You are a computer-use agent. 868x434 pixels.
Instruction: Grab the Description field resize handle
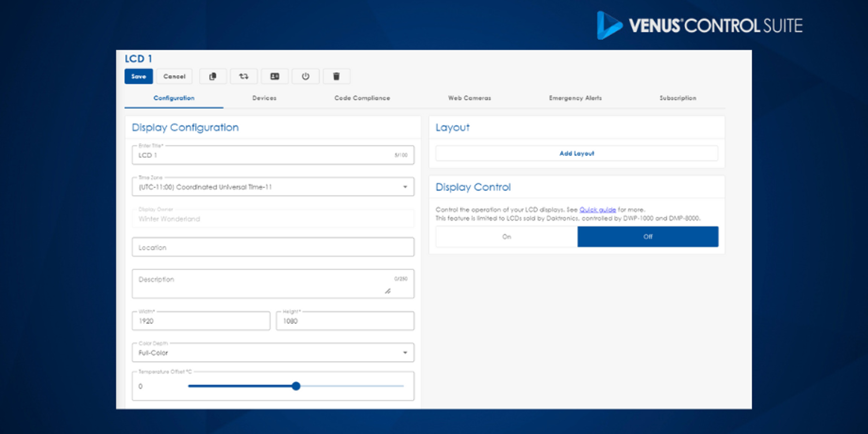[388, 291]
